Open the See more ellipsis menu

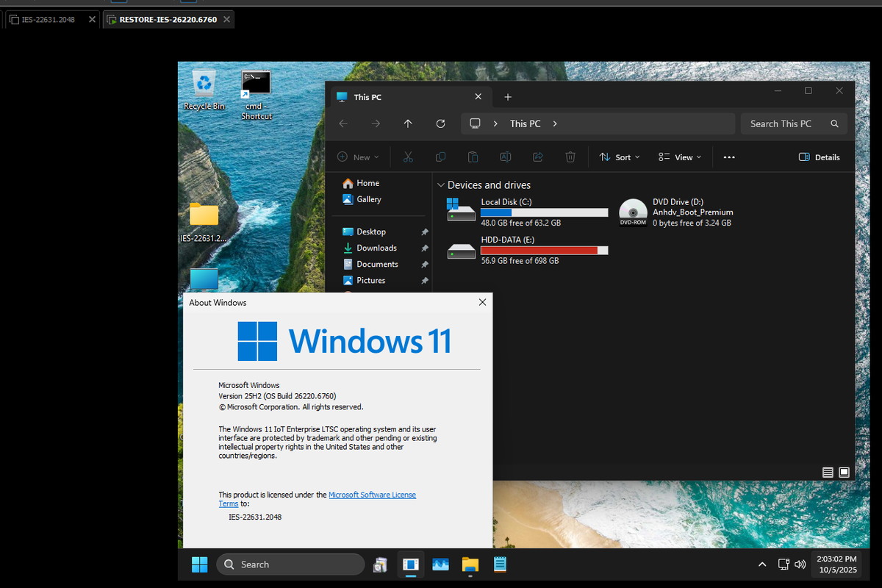pos(729,157)
